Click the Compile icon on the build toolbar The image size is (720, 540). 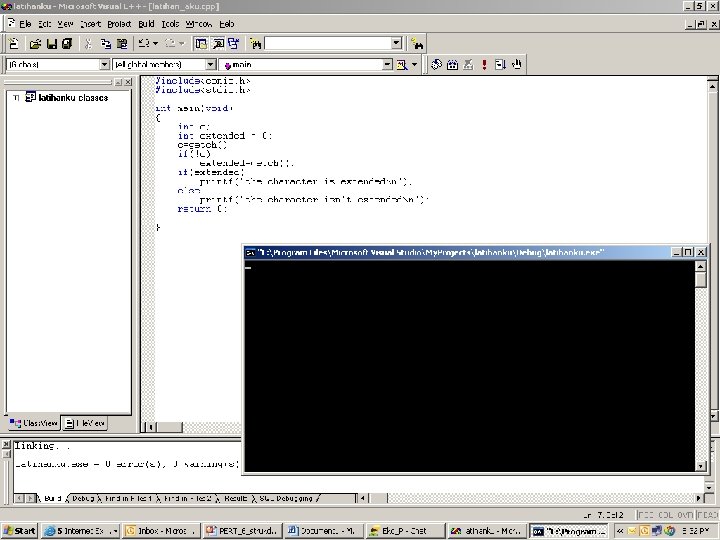click(437, 65)
